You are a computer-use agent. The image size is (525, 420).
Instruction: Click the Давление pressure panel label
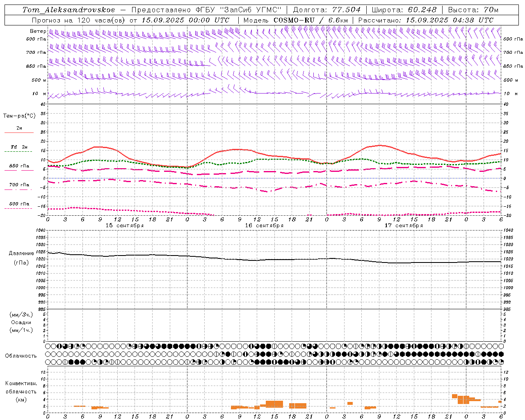[21, 253]
